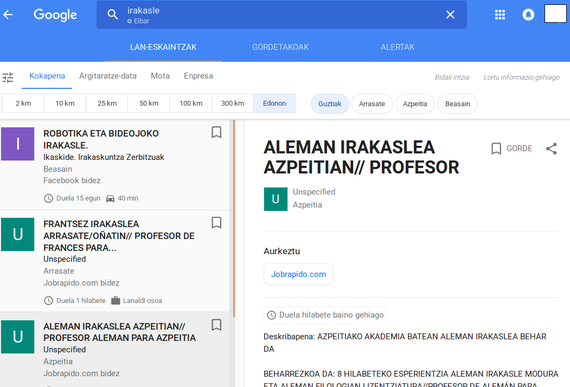
Task: Select the Argitaratze-data filter tab
Action: [x=108, y=76]
